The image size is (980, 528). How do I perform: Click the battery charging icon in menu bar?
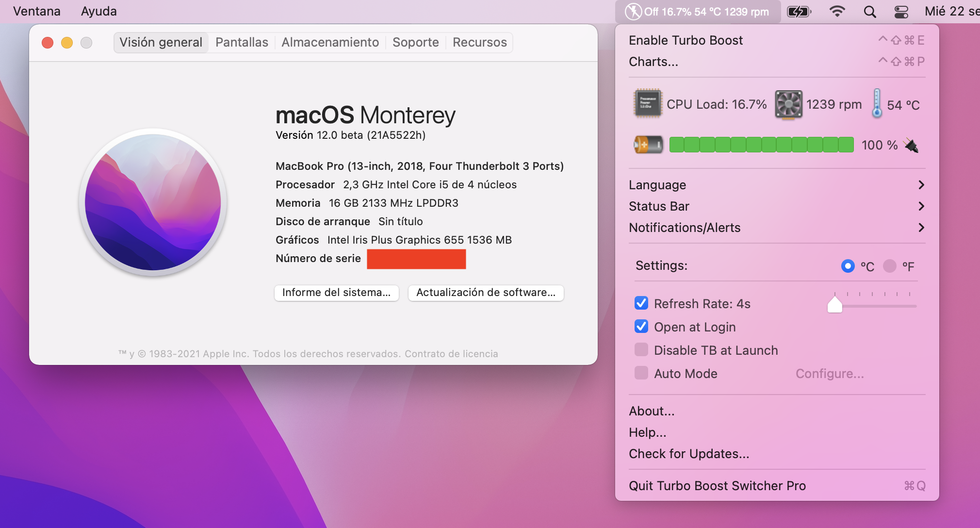point(799,12)
